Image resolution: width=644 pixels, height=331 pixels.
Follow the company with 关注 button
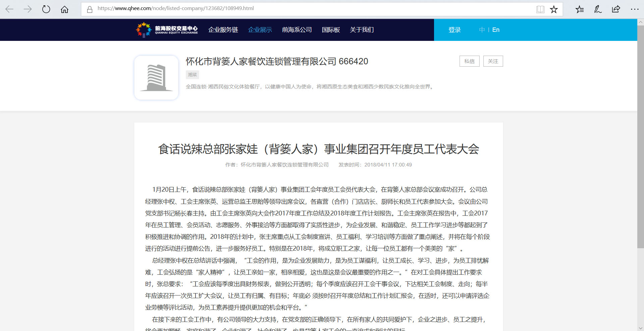pyautogui.click(x=493, y=61)
